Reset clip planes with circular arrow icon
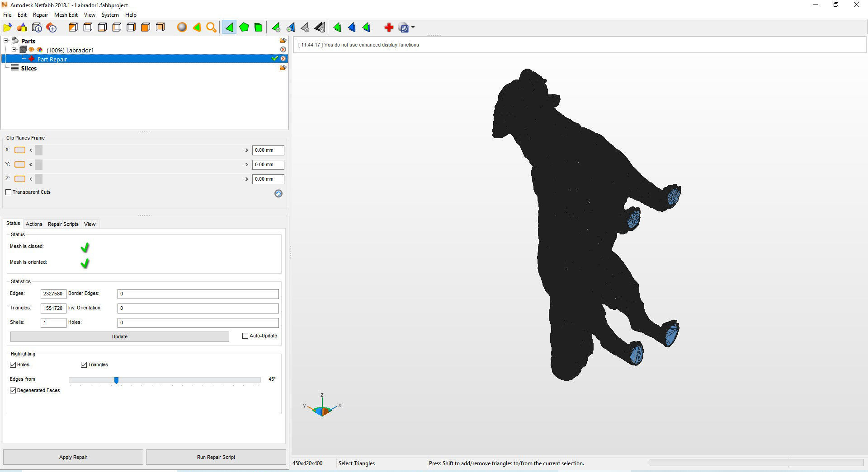 (x=278, y=193)
